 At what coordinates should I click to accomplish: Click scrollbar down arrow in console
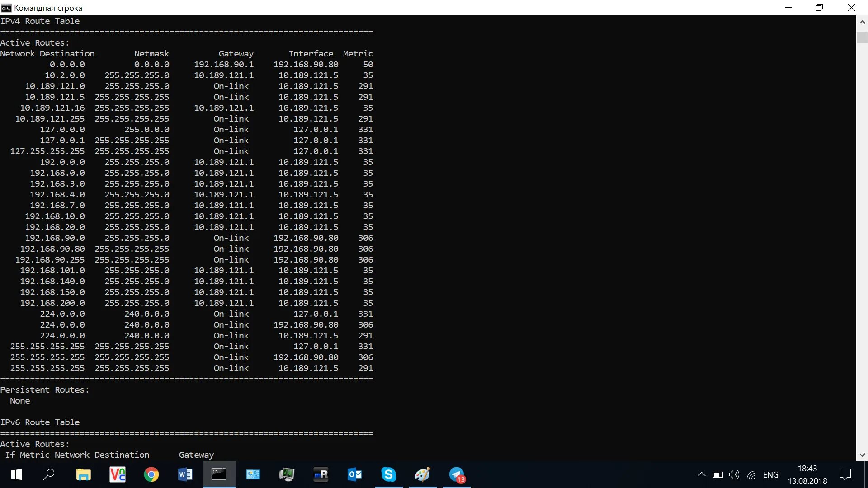(x=862, y=455)
